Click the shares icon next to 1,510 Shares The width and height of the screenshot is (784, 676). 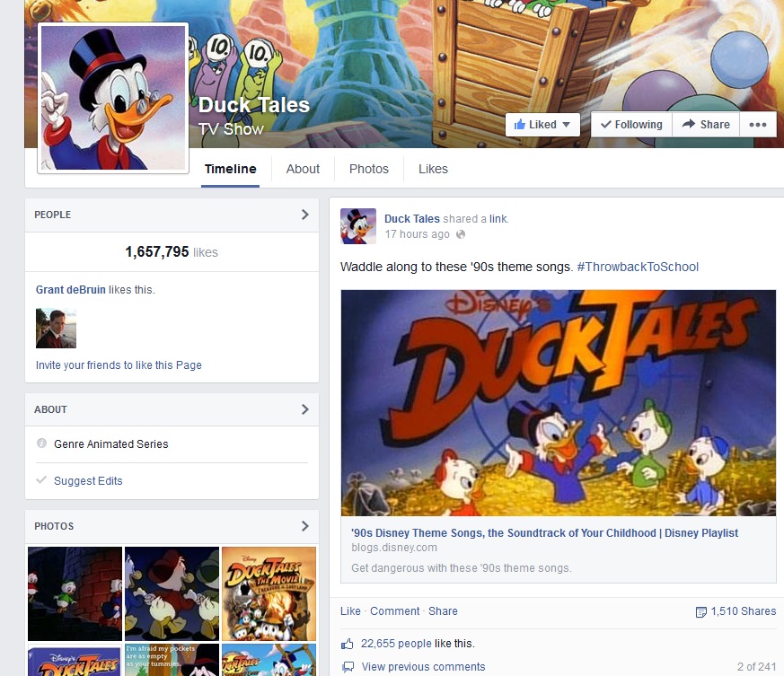tap(701, 612)
